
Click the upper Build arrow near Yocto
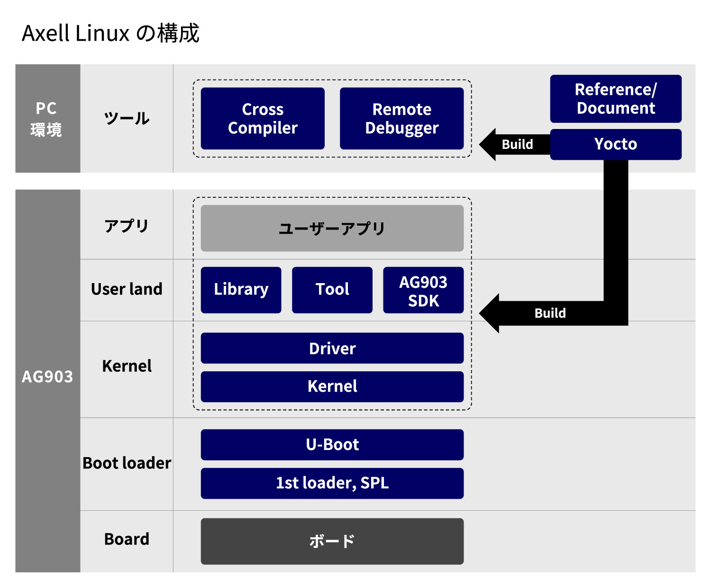(x=517, y=145)
